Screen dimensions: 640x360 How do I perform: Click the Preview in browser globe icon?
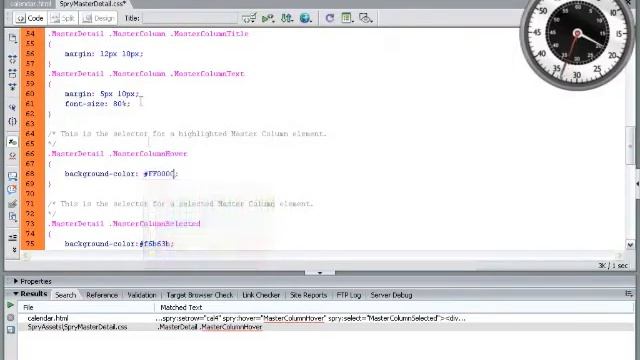(x=305, y=18)
